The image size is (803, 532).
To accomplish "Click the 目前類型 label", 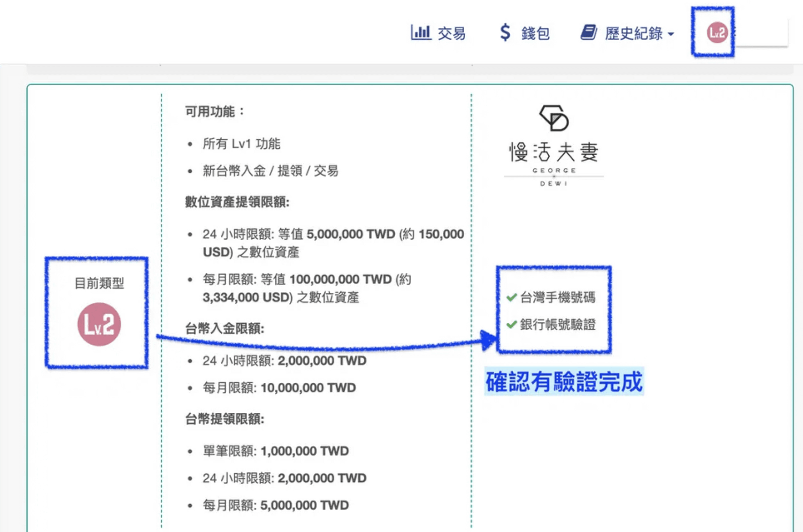I will 99,283.
